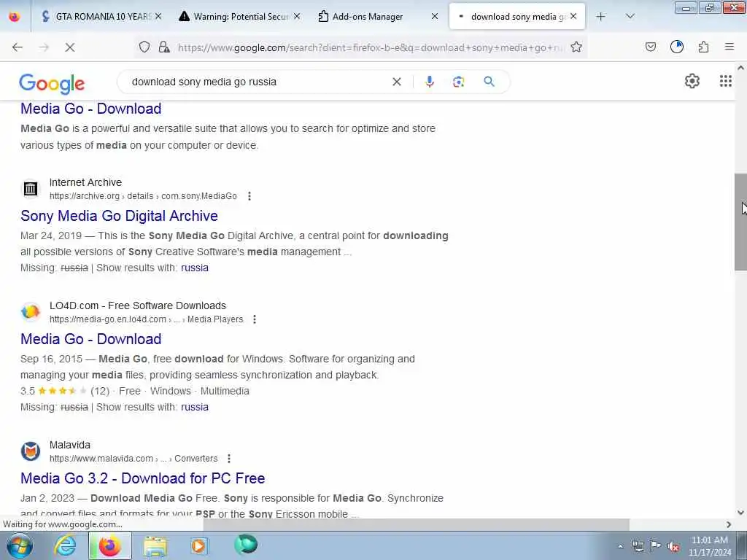This screenshot has width=747, height=560.
Task: Show results with russia under LO4D result
Action: tap(194, 407)
